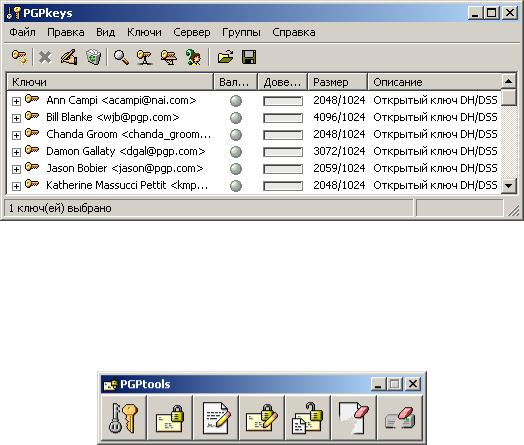Image resolution: width=524 pixels, height=445 pixels.
Task: Click validity indicator for Jason Bobier
Action: coord(236,168)
